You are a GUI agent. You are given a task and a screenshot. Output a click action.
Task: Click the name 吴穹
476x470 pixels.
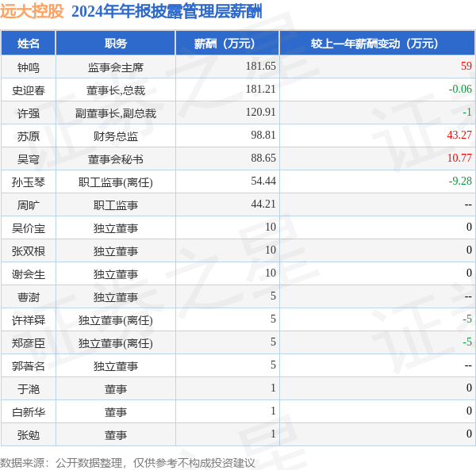pyautogui.click(x=29, y=159)
